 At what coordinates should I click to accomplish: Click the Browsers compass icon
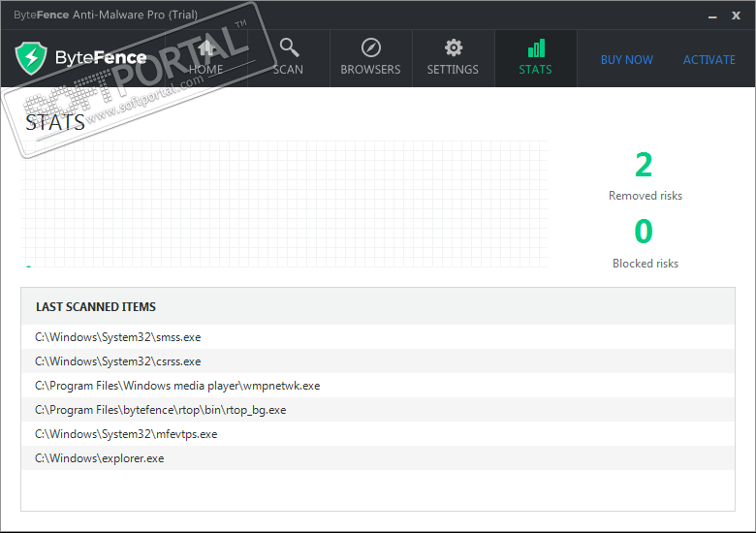click(371, 47)
